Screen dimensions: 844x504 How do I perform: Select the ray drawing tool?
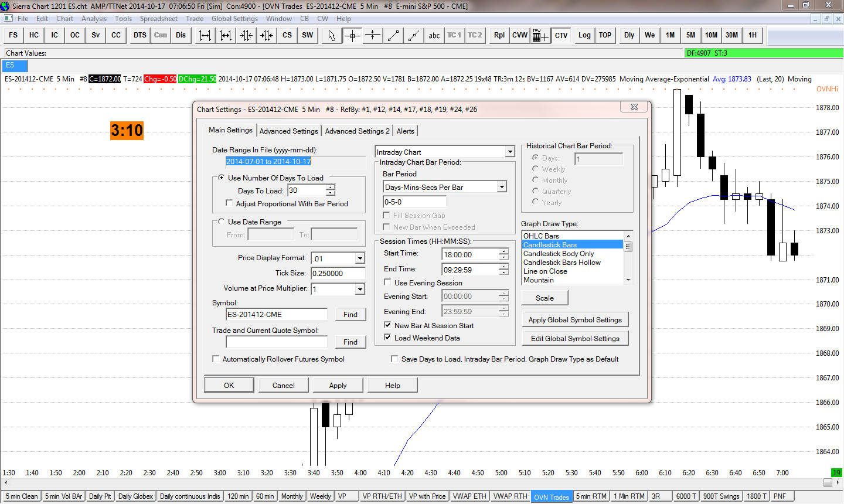click(x=414, y=35)
